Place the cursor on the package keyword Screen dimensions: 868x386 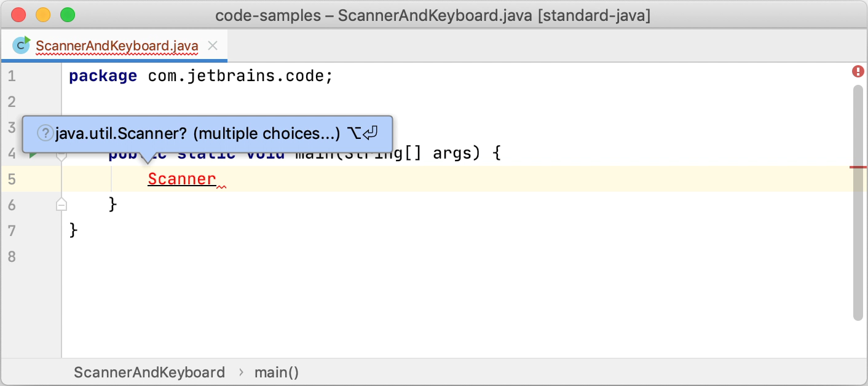103,77
